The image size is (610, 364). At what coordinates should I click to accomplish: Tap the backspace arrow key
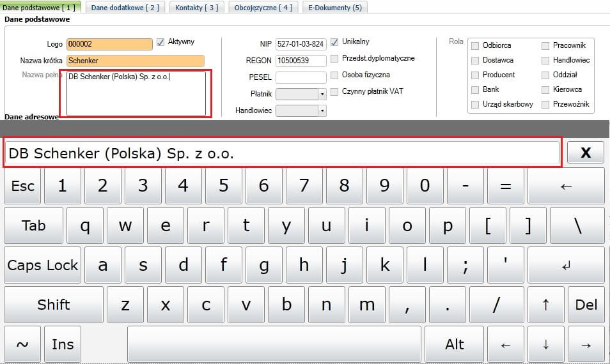[x=566, y=186]
